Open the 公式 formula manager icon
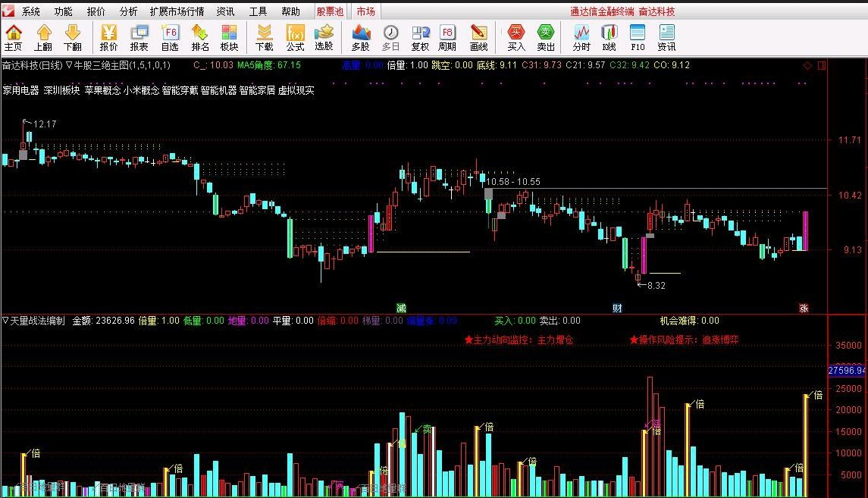Viewport: 868px width, 498px height. coord(295,38)
